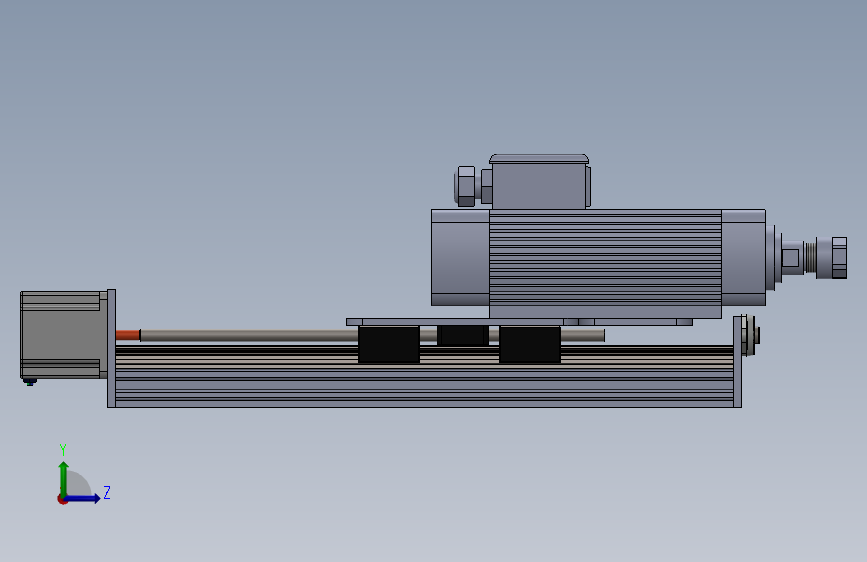
Task: Select the junction box on top of the spindle
Action: pos(539,183)
